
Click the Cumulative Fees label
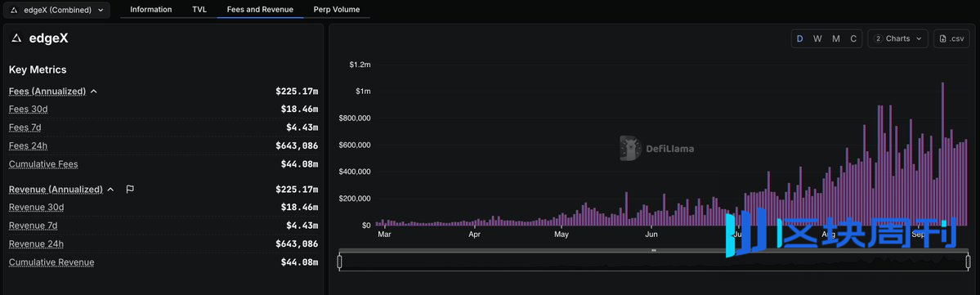[x=43, y=163]
